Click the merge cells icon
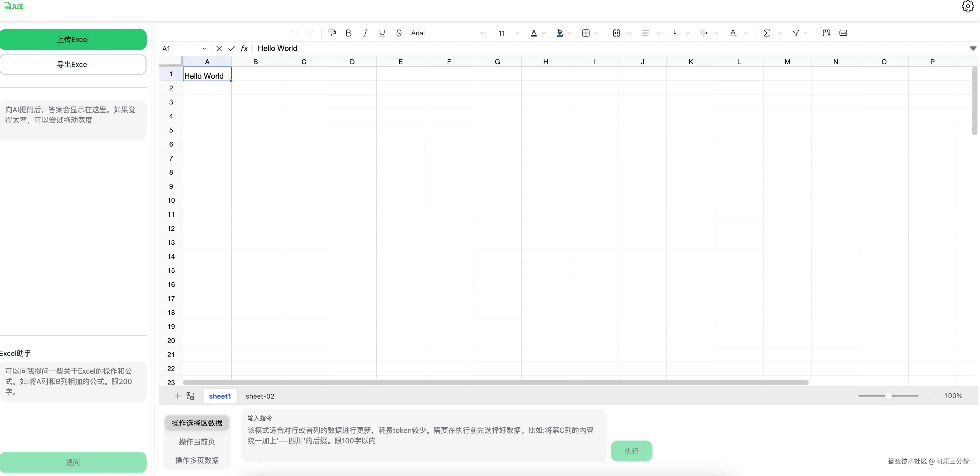Viewport: 980px width, 476px height. tap(617, 33)
